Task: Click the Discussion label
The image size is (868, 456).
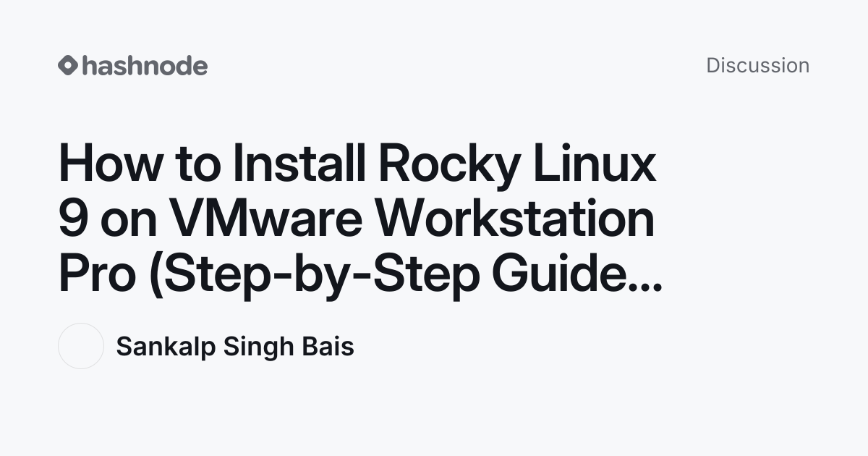Action: (x=757, y=65)
